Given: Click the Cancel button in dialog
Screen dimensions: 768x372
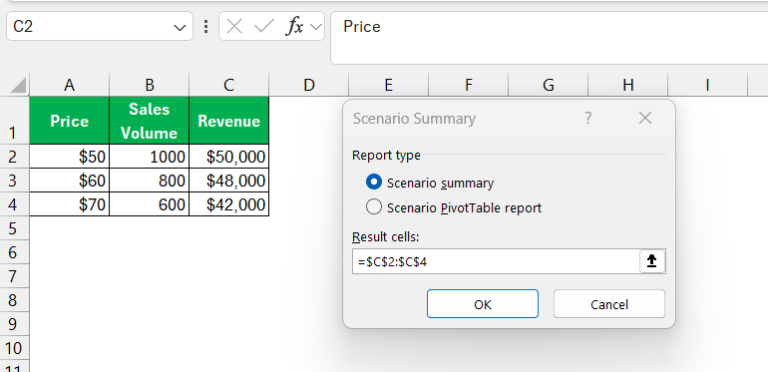Looking at the screenshot, I should [609, 304].
